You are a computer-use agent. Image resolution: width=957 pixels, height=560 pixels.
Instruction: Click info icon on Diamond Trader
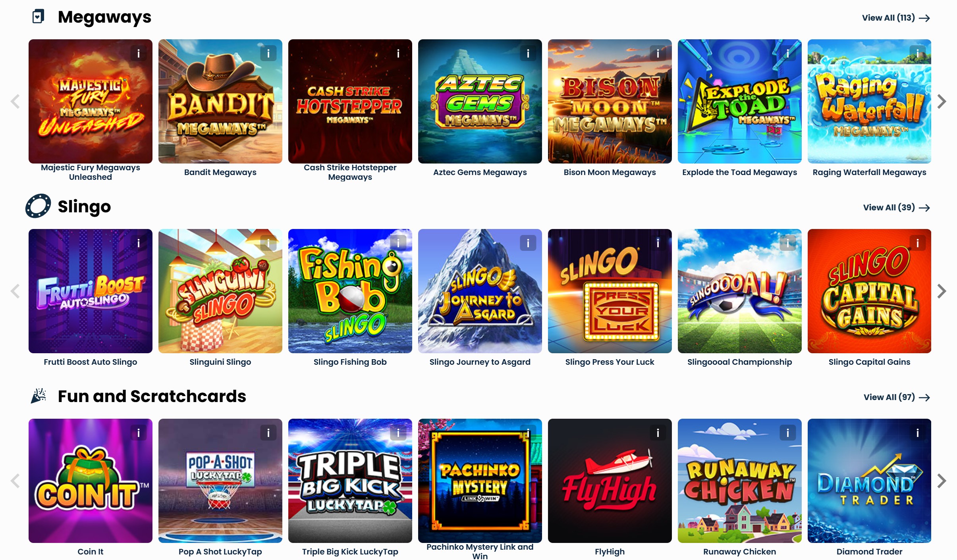click(x=918, y=433)
